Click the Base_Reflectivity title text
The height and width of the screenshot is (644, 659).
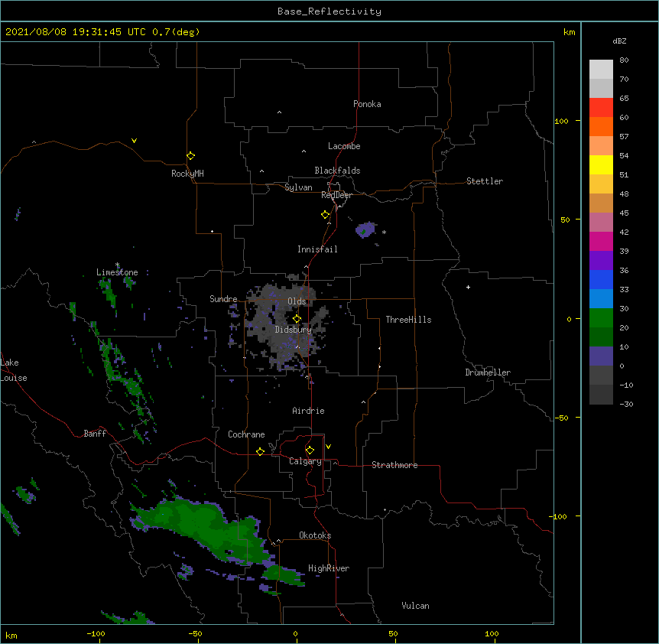329,11
